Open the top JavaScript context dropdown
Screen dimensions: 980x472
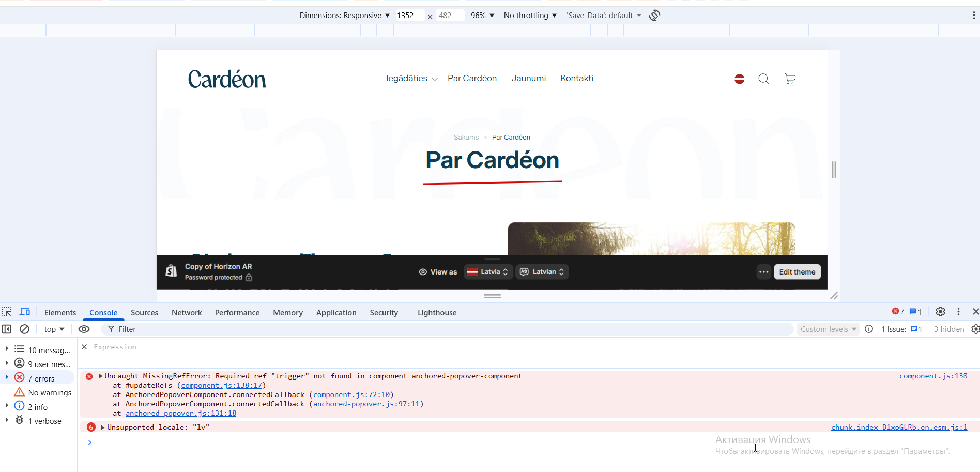54,329
